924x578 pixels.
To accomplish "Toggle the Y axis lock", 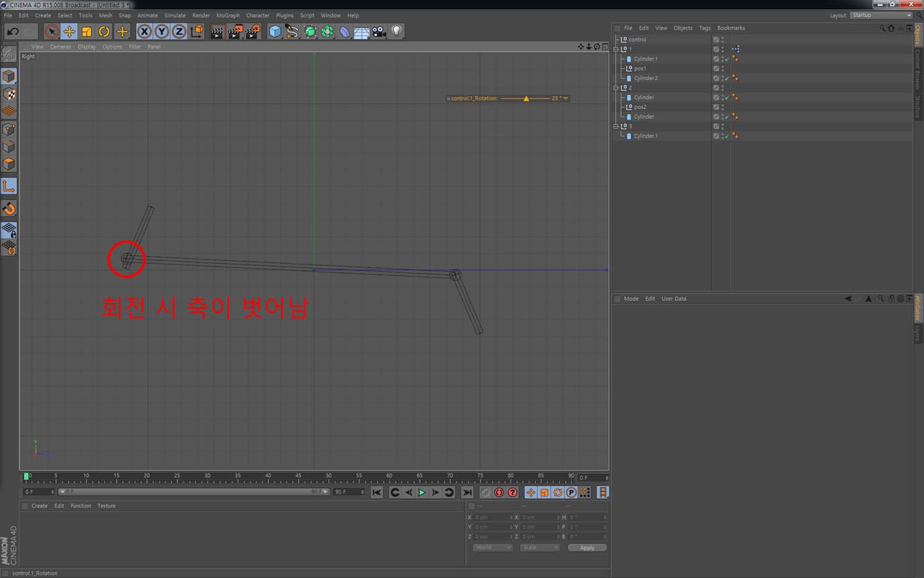I will [162, 31].
